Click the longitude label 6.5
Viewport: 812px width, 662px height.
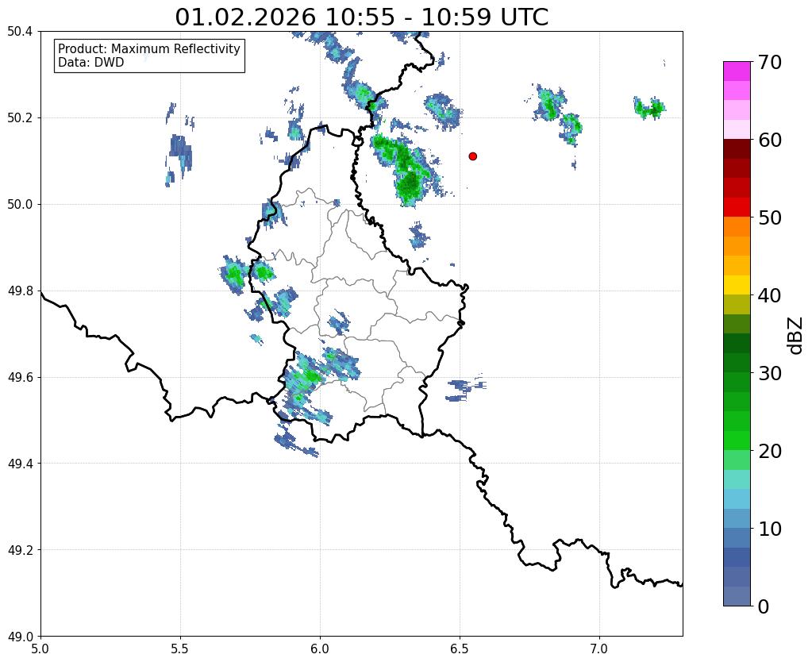coord(460,649)
